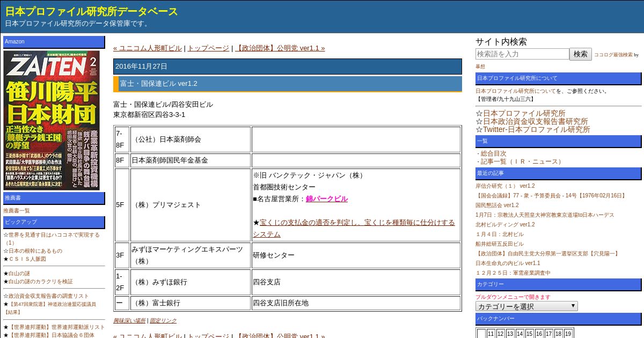Open recent article 自由民主党大分県第一選挙区支部

[x=547, y=254]
